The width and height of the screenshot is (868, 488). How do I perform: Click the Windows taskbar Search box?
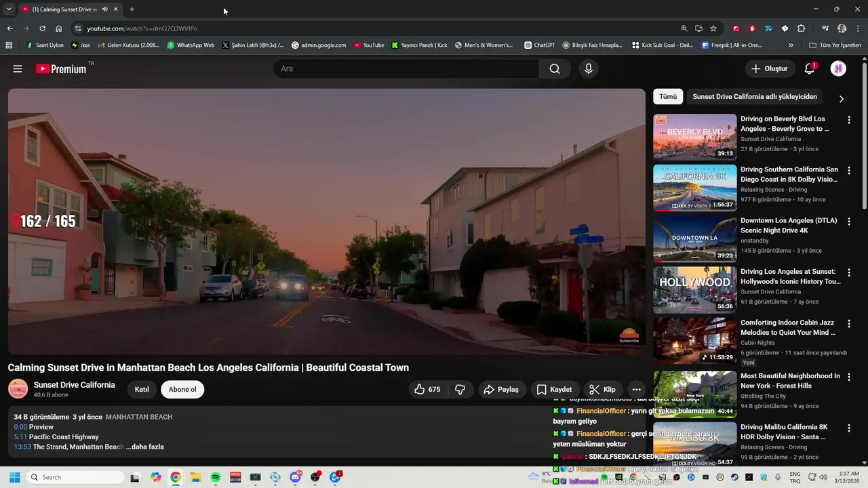click(x=75, y=477)
